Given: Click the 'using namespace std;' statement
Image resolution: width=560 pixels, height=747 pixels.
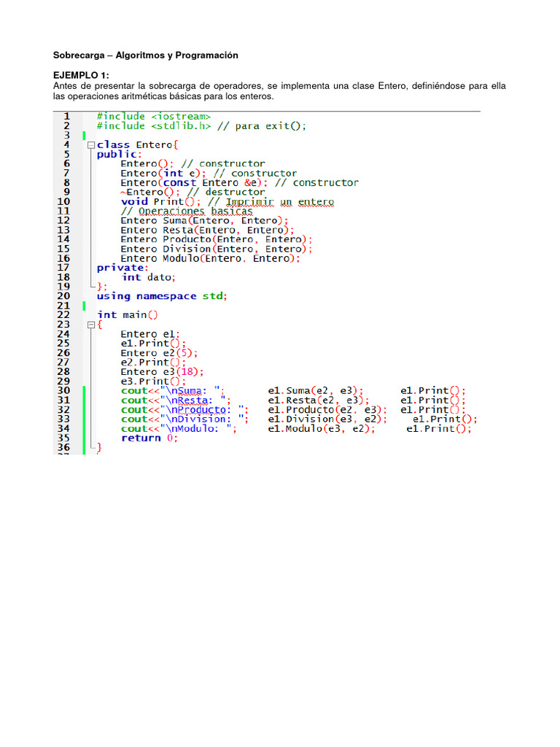Looking at the screenshot, I should click(162, 296).
